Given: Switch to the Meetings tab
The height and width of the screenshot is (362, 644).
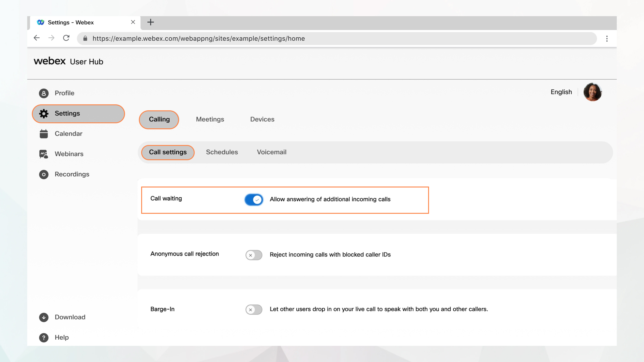Looking at the screenshot, I should [210, 119].
